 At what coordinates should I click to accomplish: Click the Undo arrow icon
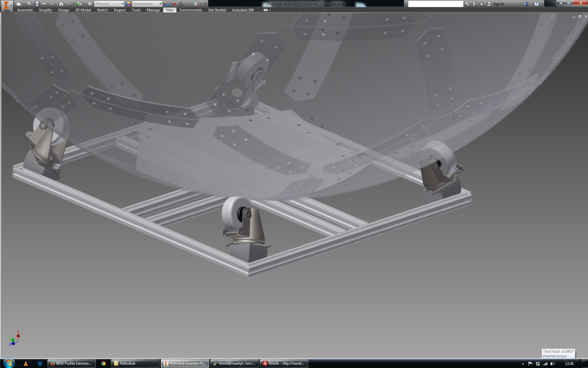click(44, 4)
